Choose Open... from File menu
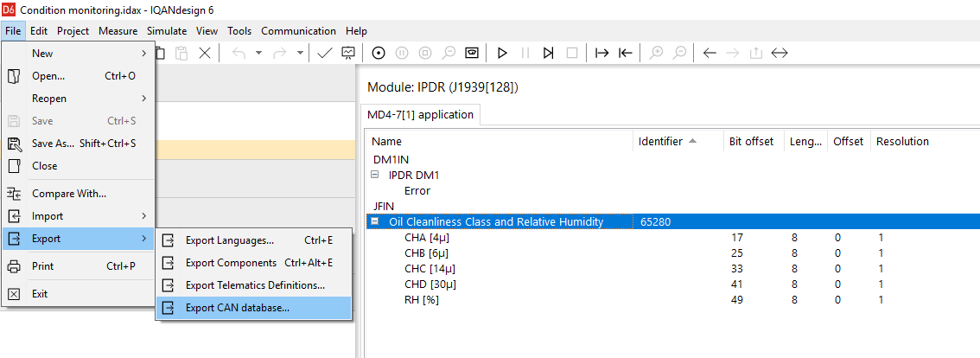980x358 pixels. click(78, 76)
